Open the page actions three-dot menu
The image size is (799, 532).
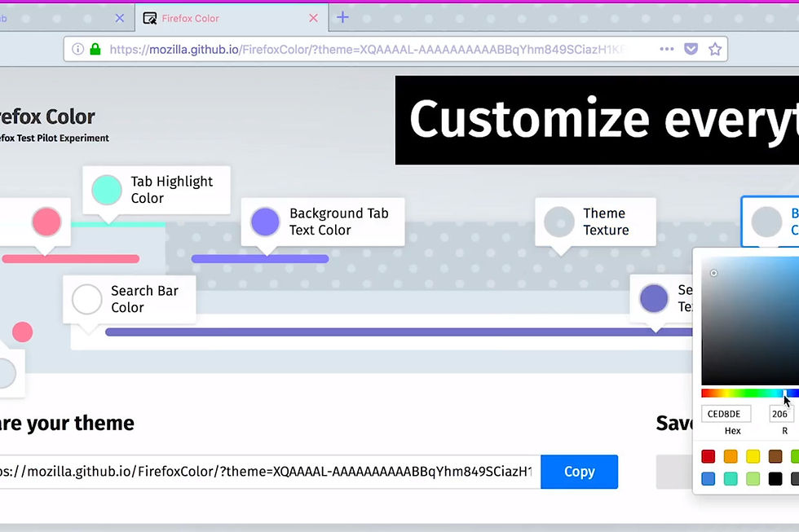pos(666,49)
